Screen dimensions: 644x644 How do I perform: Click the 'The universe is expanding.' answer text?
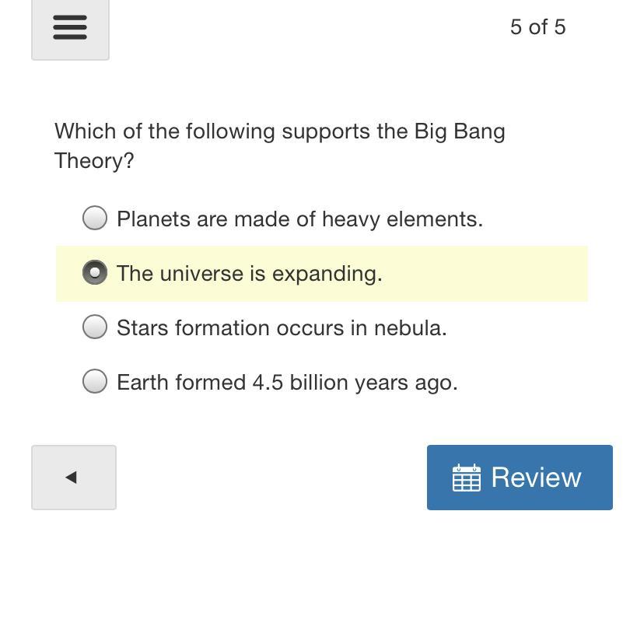point(249,274)
